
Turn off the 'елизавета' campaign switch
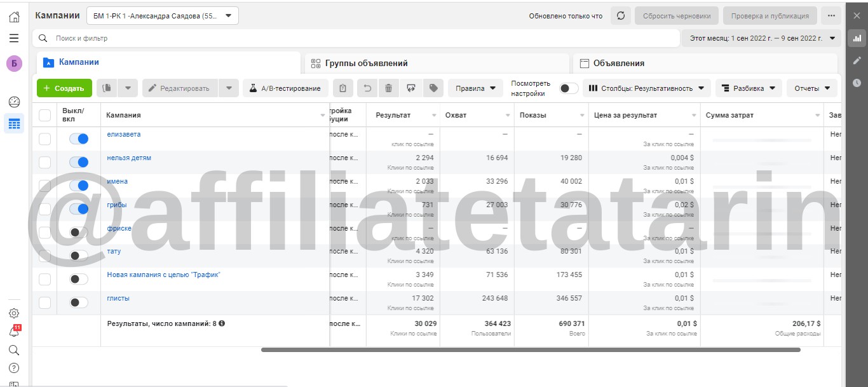coord(79,139)
